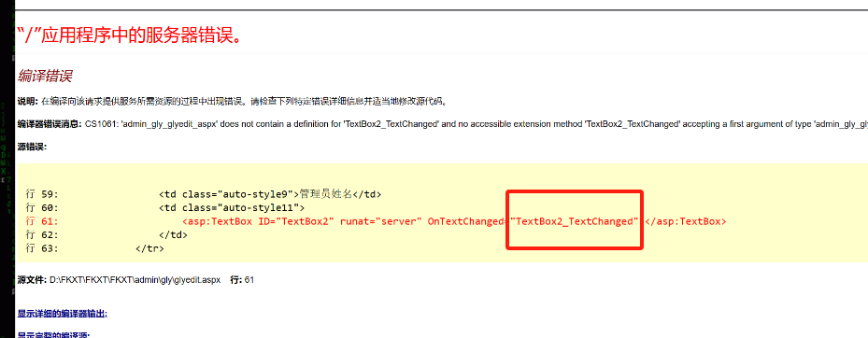
Task: Select the glyedit.aspx source file path
Action: point(135,280)
